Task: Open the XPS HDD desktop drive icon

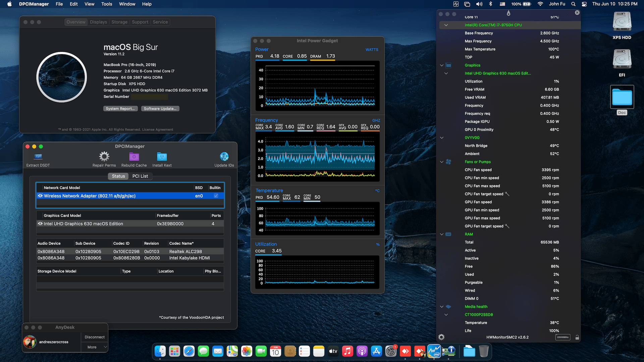Action: [622, 22]
